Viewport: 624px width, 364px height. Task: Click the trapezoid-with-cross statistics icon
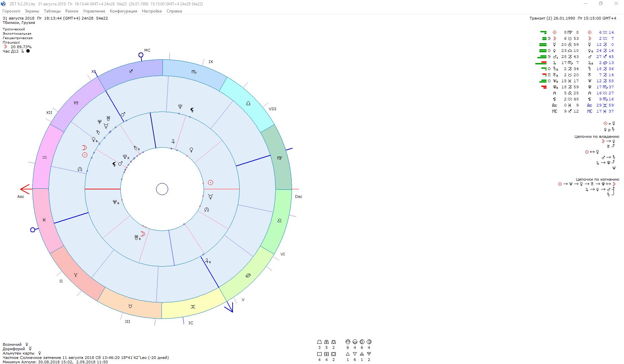pos(326,342)
